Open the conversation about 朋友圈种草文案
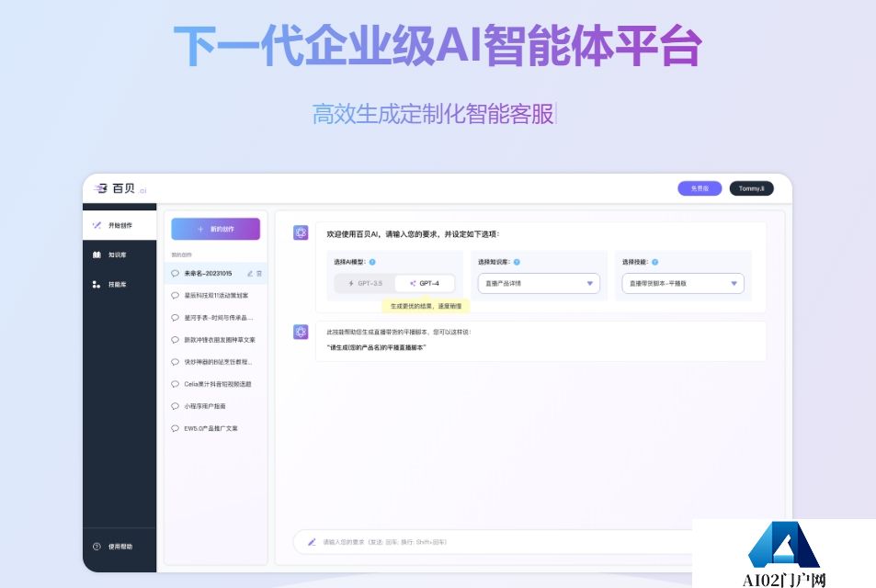The height and width of the screenshot is (588, 876). coord(216,340)
